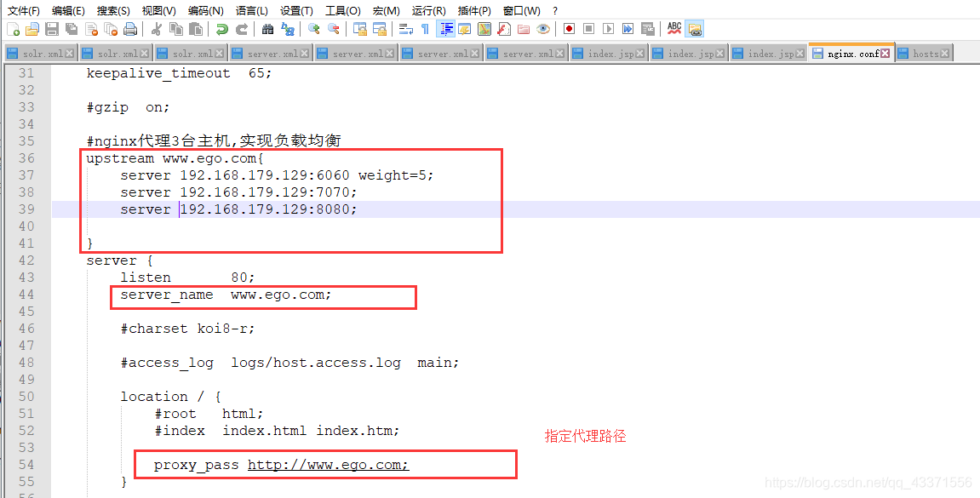
Task: Select the nginx.conf tab
Action: (853, 54)
